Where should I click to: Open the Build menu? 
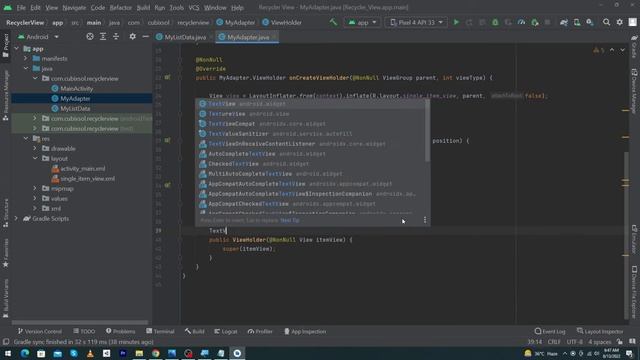(143, 7)
